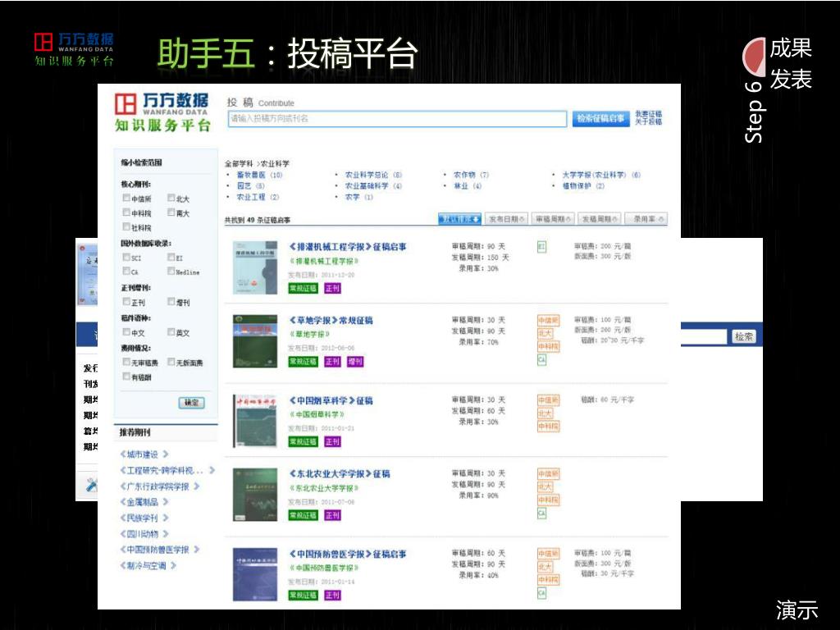The height and width of the screenshot is (630, 840).
Task: Click the orange 中信所 badge in the 东北农业大学学报 row
Action: point(548,473)
